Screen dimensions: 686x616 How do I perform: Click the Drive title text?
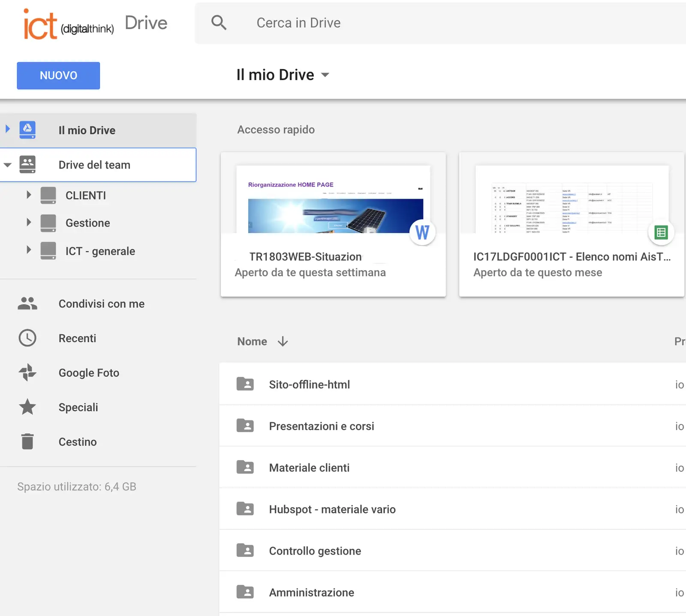pyautogui.click(x=146, y=23)
